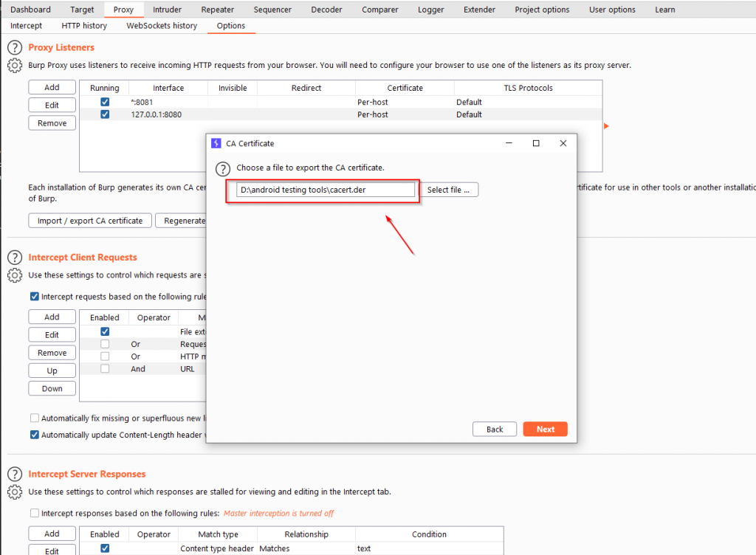
Task: Click the cacert.der file path field
Action: [326, 190]
